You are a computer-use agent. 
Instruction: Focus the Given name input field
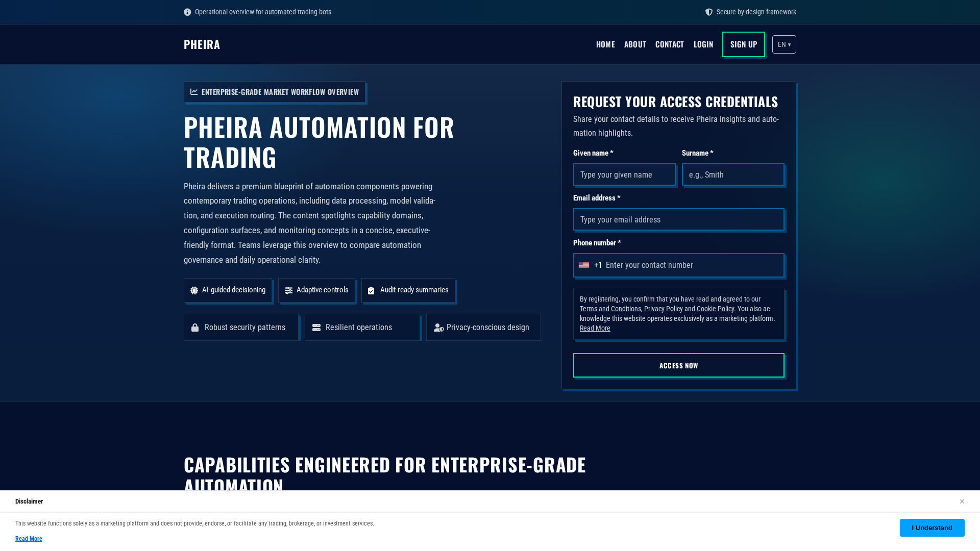point(624,174)
